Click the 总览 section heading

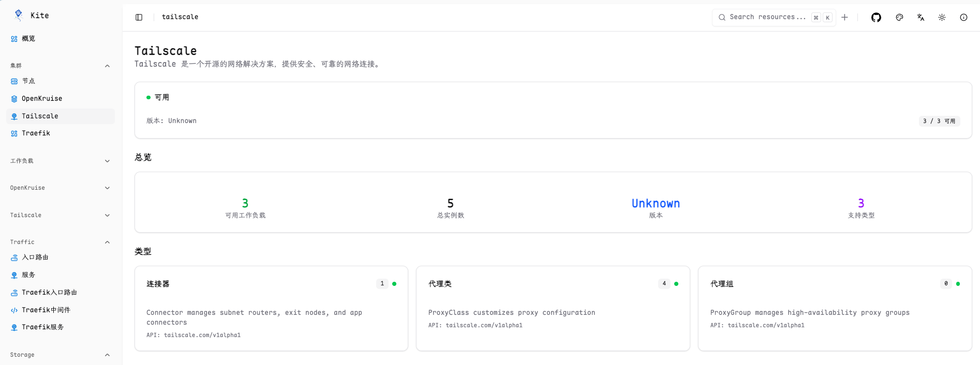click(143, 157)
